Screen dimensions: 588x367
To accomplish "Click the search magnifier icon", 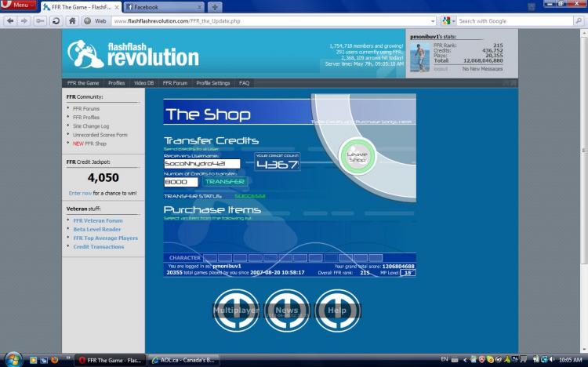I will (579, 21).
